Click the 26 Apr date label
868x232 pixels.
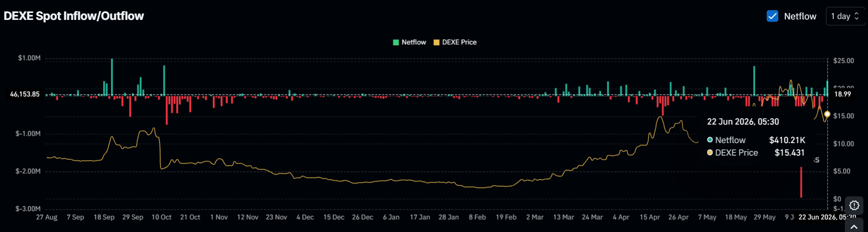[678, 217]
